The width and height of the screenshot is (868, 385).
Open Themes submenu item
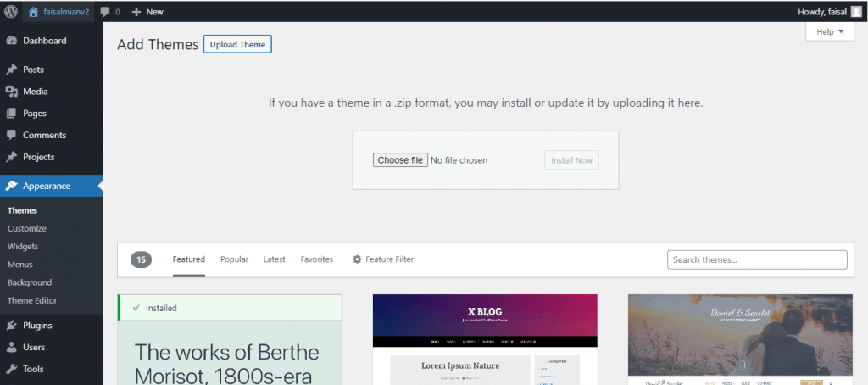pyautogui.click(x=23, y=210)
